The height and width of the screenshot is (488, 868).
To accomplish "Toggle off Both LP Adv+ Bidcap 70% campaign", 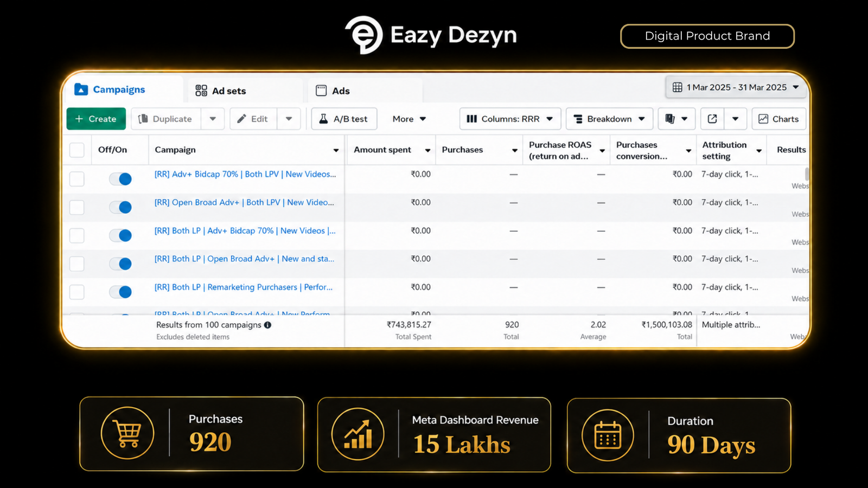I will click(x=120, y=235).
